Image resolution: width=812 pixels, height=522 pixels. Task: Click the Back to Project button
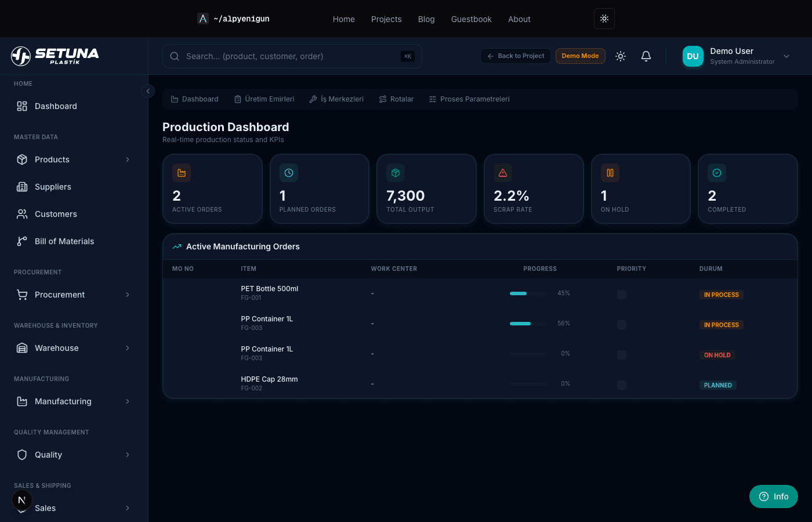coord(515,56)
